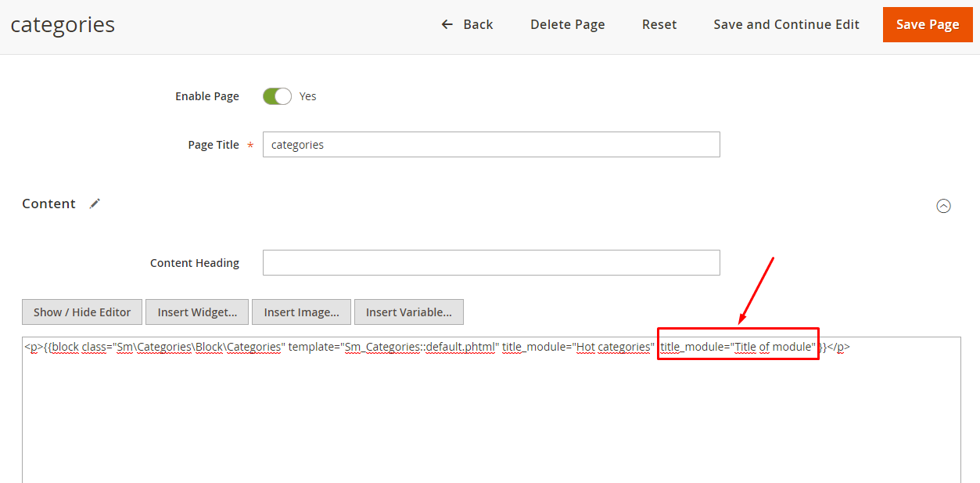Click the Content section title
Viewport: 980px width, 483px height.
click(x=48, y=204)
